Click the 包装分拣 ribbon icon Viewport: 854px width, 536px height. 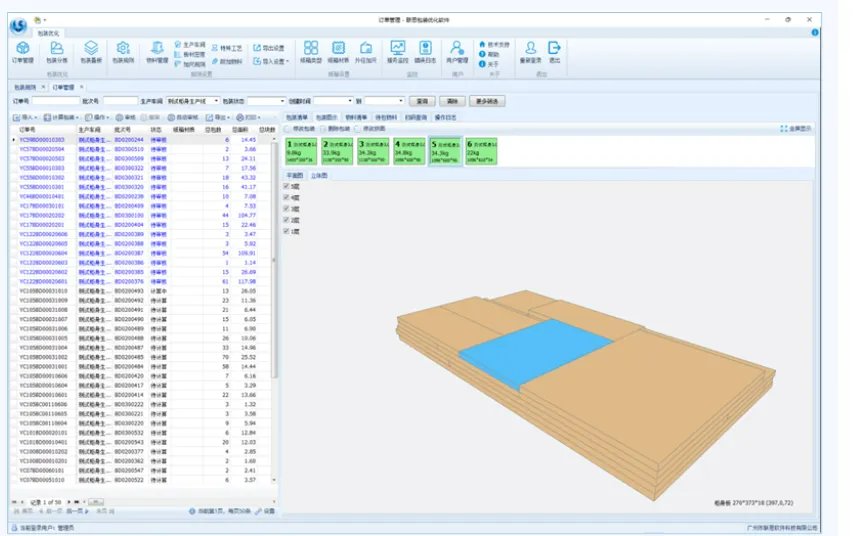[57, 51]
